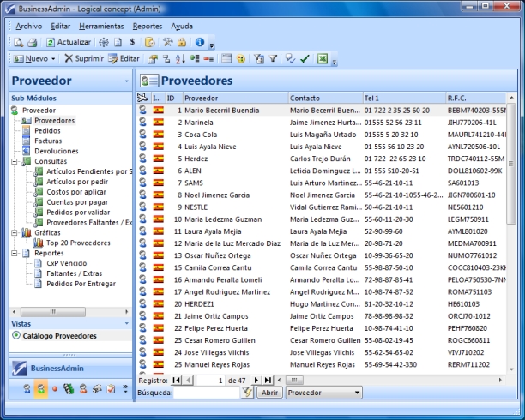Click in the Búsqueda search field
Screen dimensions: 525x420
tap(207, 393)
